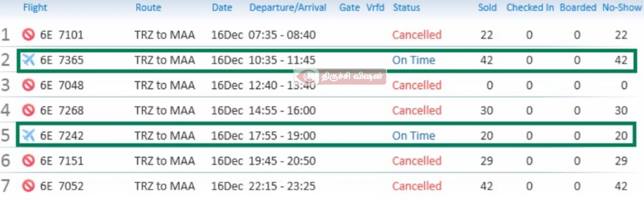
Task: Click Cancelled status of flight 6E 7101
Action: tap(417, 35)
